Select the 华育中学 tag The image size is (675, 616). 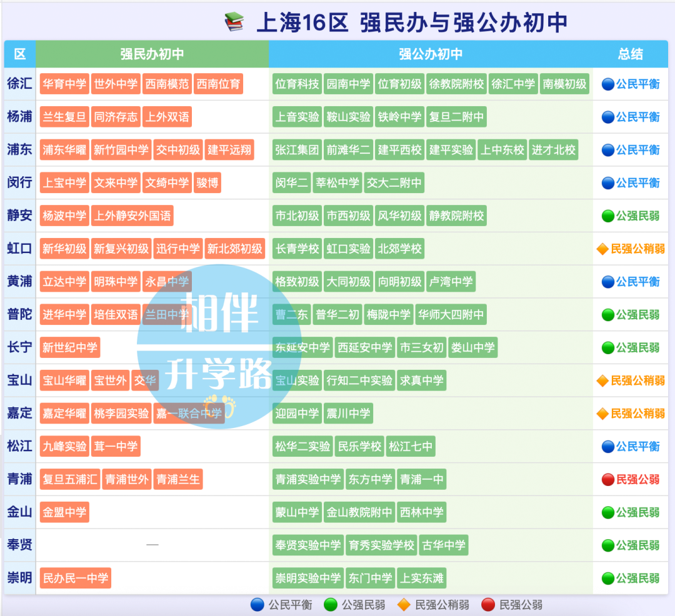click(64, 84)
